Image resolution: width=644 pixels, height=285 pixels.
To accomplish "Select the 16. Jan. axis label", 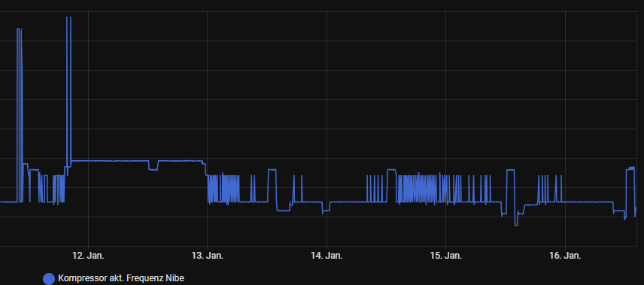I will pyautogui.click(x=565, y=256).
